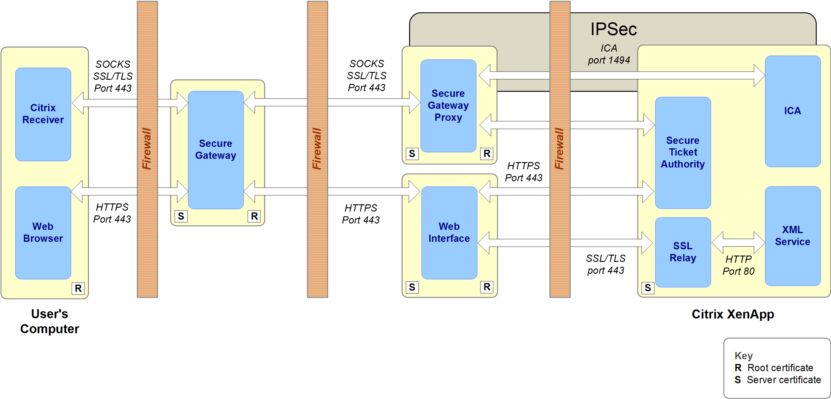The width and height of the screenshot is (831, 399).
Task: Click the HTTP Port 80 double arrow
Action: (x=738, y=244)
